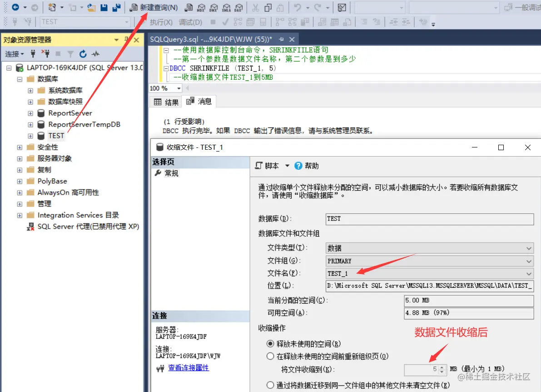This screenshot has height=392, width=541.
Task: Click the stop query square icon
Action: [213, 22]
